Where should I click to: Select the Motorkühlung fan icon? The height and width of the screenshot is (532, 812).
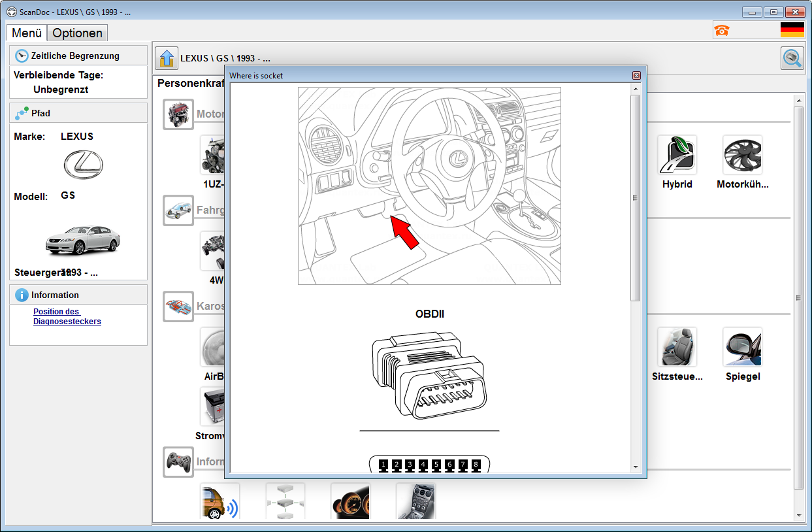point(742,156)
